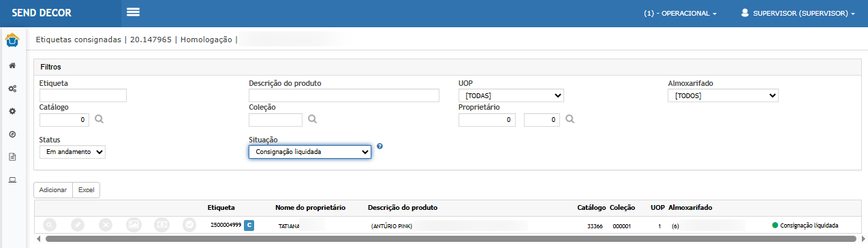Click into the Etiqueta filter field
868x248 pixels.
pos(83,95)
